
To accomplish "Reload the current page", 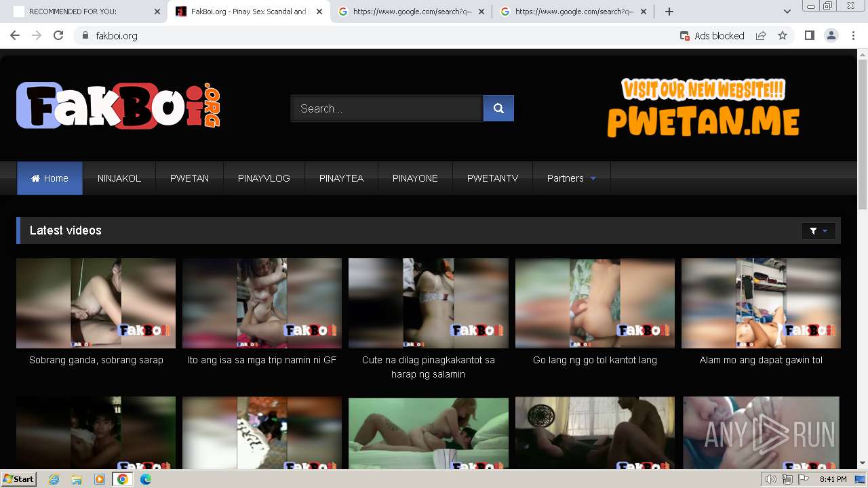I will pyautogui.click(x=58, y=36).
